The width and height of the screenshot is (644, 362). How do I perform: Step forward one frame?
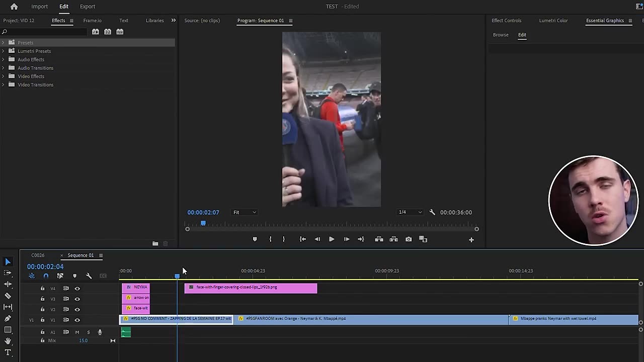(x=347, y=239)
